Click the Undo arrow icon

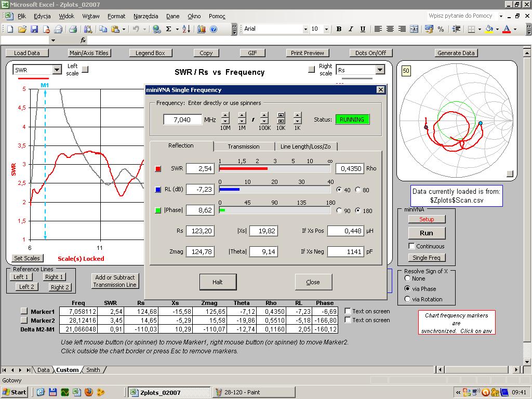[x=136, y=29]
